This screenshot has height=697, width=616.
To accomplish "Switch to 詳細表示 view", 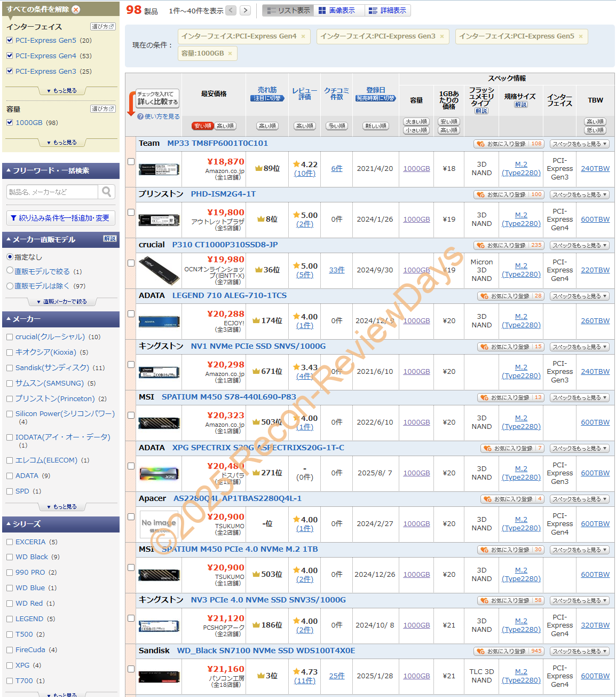I will click(388, 11).
